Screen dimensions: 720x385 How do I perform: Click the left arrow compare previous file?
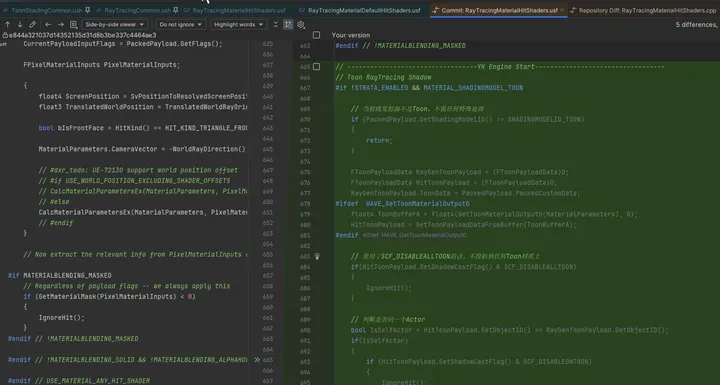48,24
